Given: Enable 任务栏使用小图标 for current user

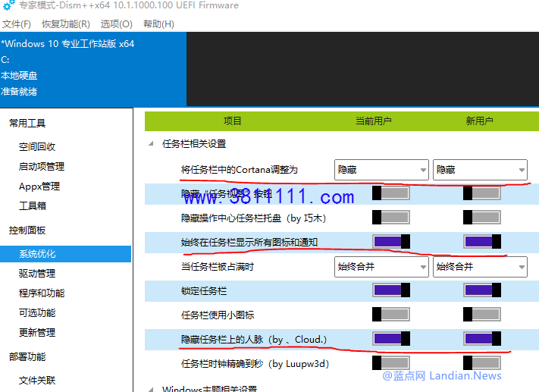Looking at the screenshot, I should pyautogui.click(x=391, y=315).
